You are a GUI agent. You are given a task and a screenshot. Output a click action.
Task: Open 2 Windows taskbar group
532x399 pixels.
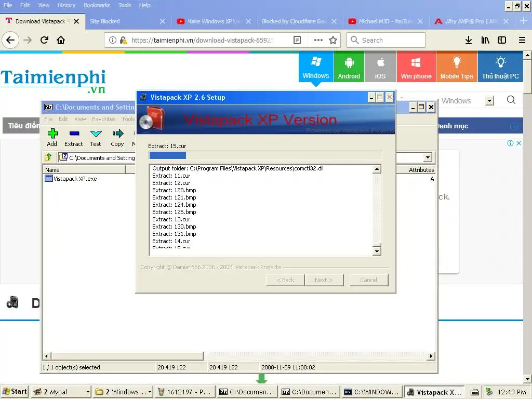point(123,392)
